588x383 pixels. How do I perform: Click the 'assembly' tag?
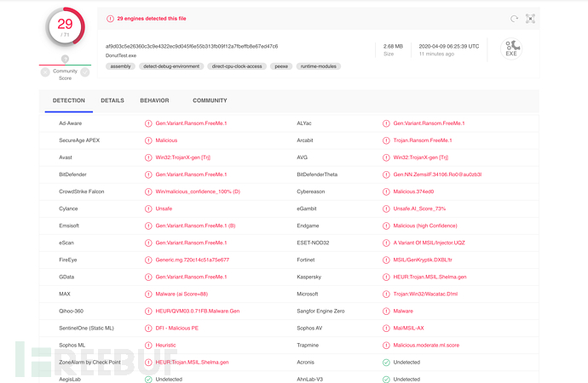pyautogui.click(x=120, y=66)
